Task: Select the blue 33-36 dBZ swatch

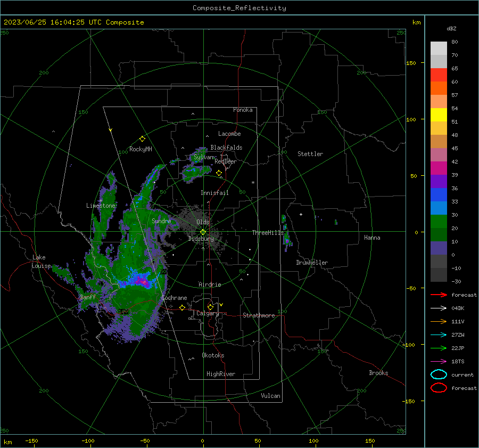Action: (439, 195)
